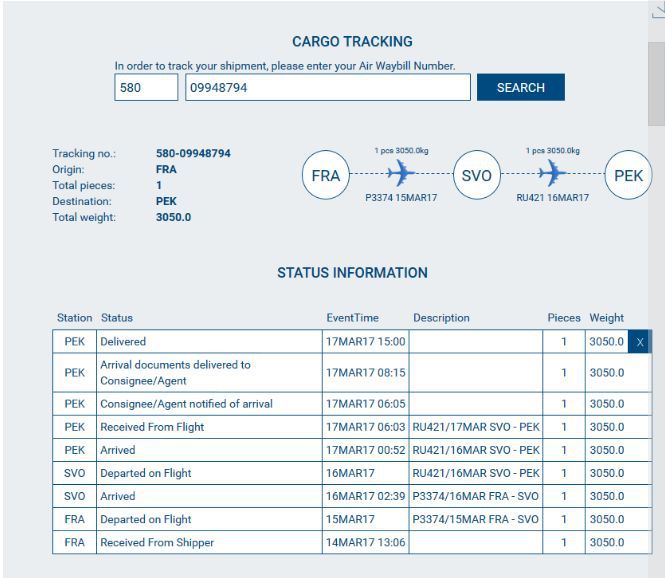This screenshot has height=578, width=665.
Task: Click the airplane icon for flight P3374
Action: (401, 173)
